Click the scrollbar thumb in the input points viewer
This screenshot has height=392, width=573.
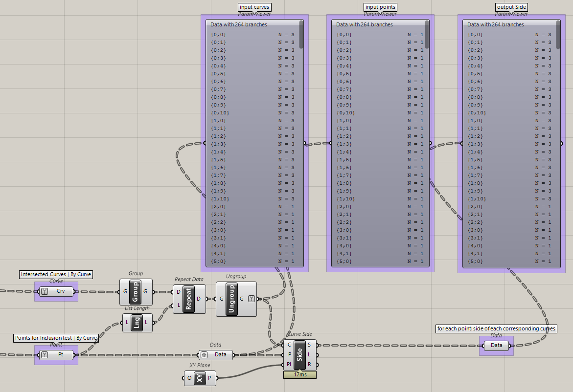tap(427, 35)
